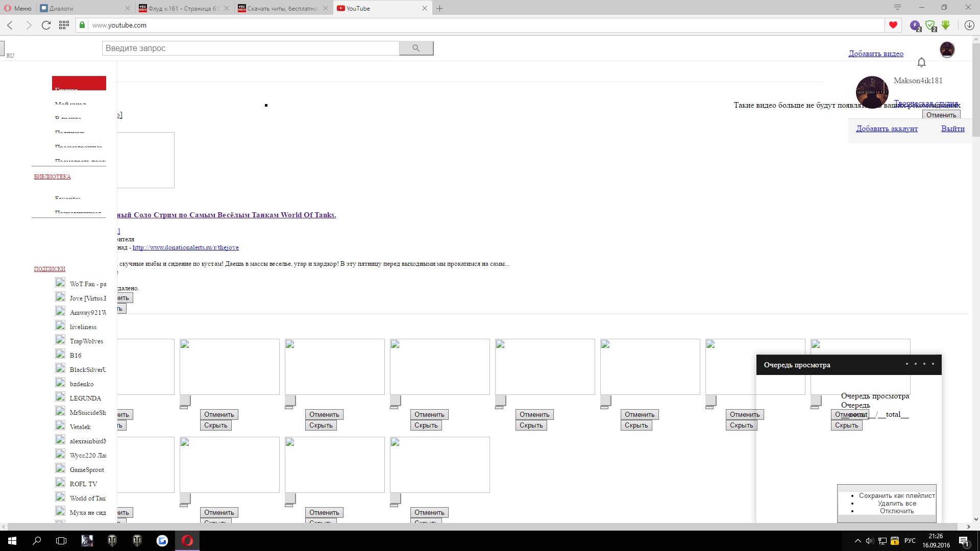This screenshot has width=980, height=551.
Task: Click the small account avatar next to the bell
Action: point(947,49)
